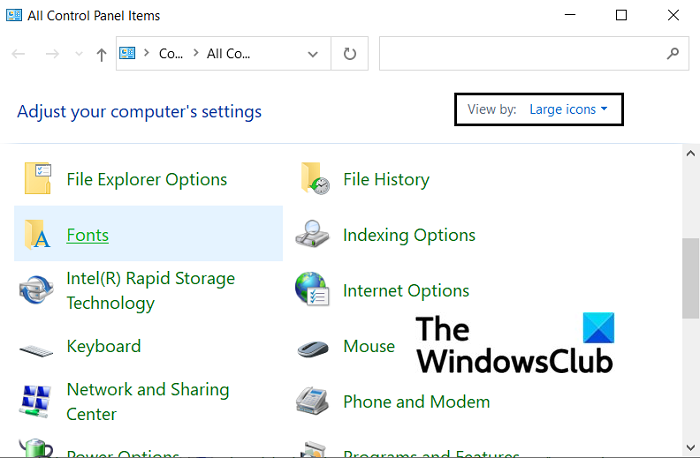
Task: Open the Indexing Options magnifier icon
Action: coord(314,235)
